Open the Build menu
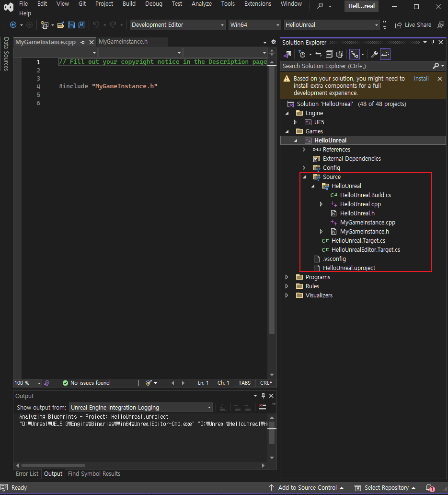The width and height of the screenshot is (448, 495). point(129,4)
